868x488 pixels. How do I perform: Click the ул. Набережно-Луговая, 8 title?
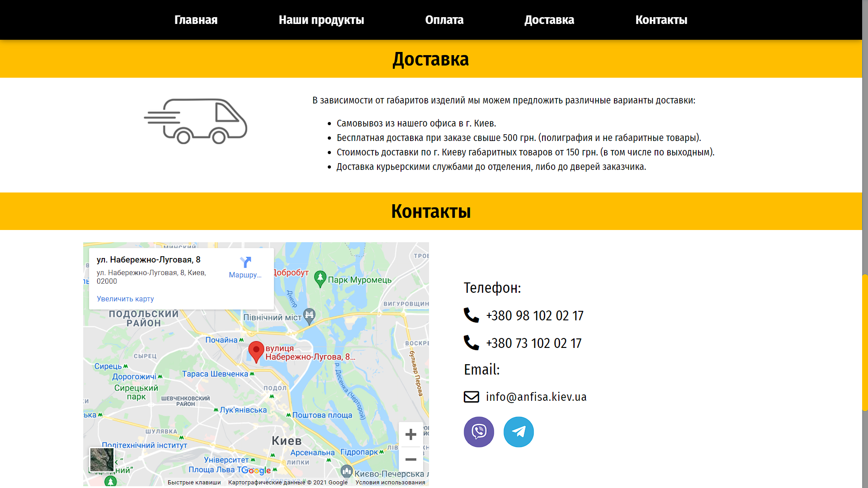(148, 259)
